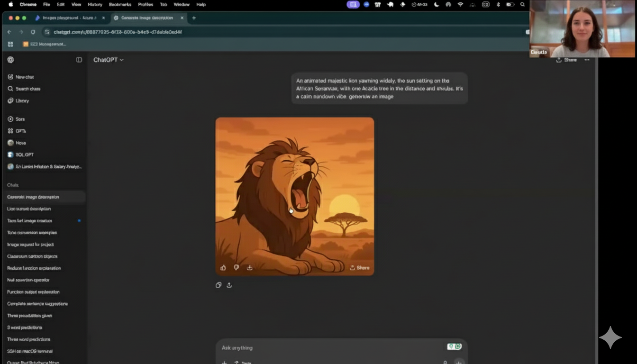
Task: Switch to the Images playground Azure tab
Action: pyautogui.click(x=69, y=18)
